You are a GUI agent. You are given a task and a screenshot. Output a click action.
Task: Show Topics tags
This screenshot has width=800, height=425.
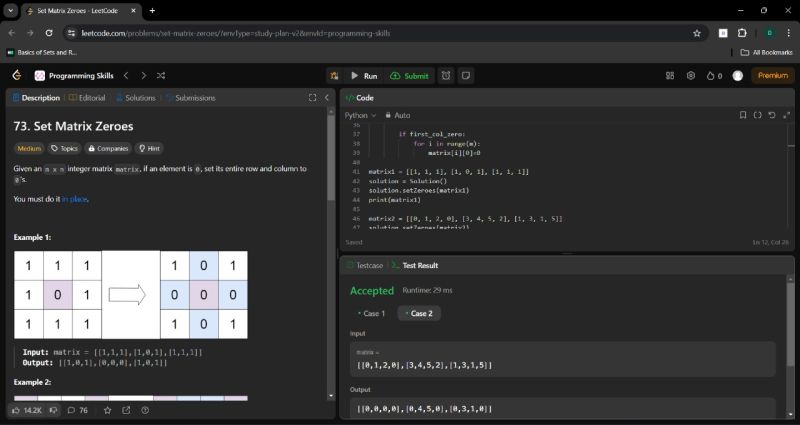click(x=64, y=148)
